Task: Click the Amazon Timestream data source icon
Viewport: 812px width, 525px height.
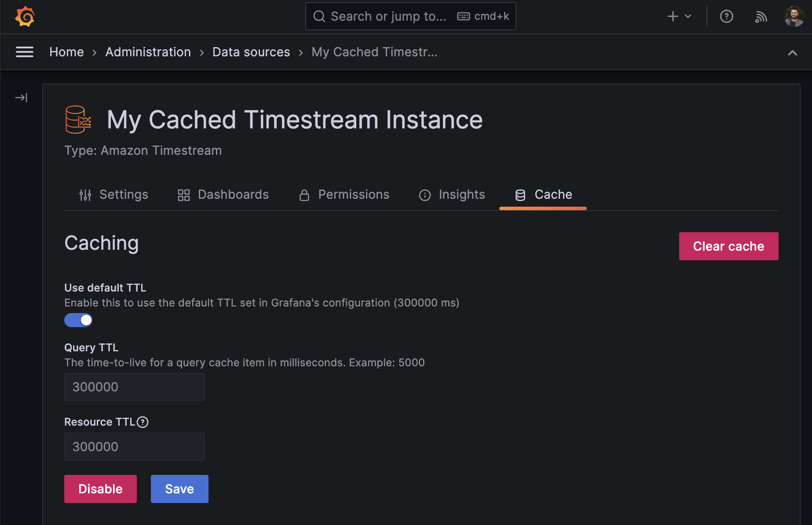Action: coord(78,120)
